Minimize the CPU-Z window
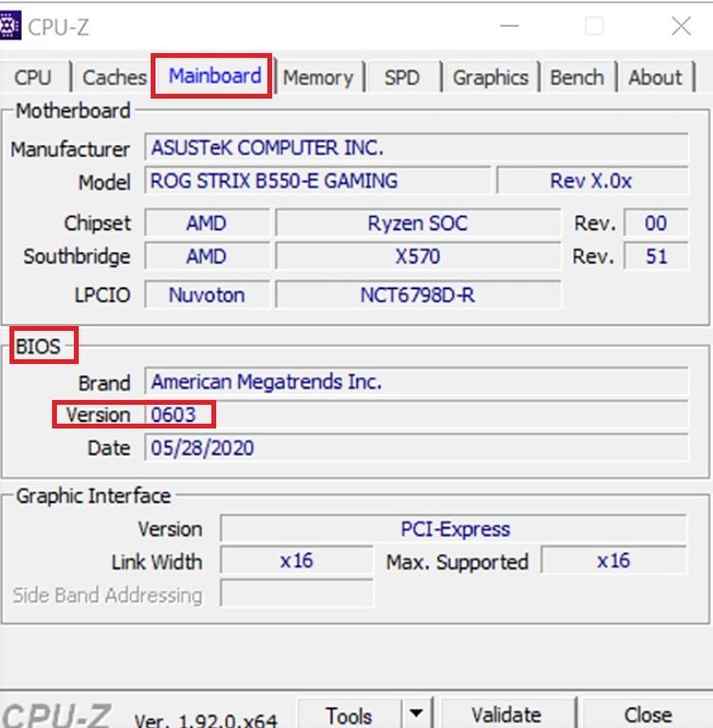The image size is (713, 728). [509, 26]
